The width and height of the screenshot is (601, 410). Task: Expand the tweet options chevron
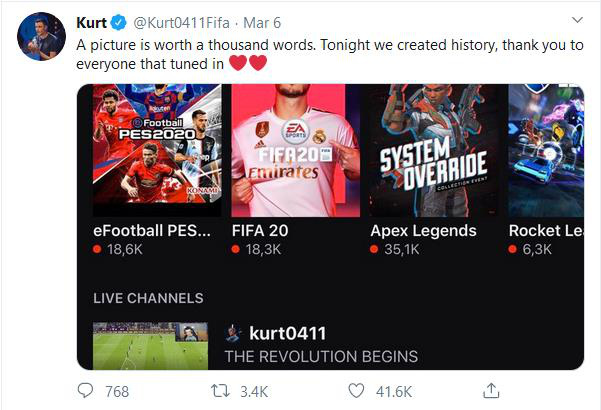[578, 21]
